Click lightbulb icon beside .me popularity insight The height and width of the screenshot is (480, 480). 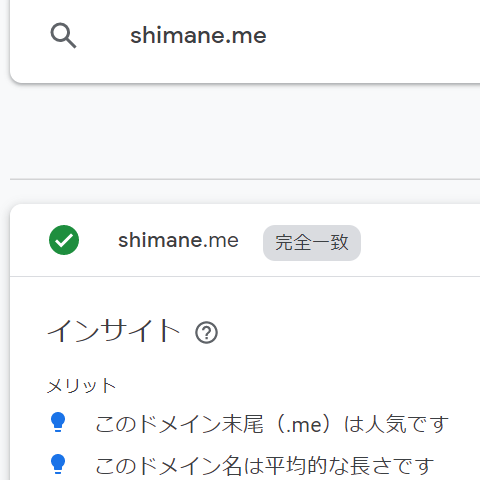coord(58,422)
